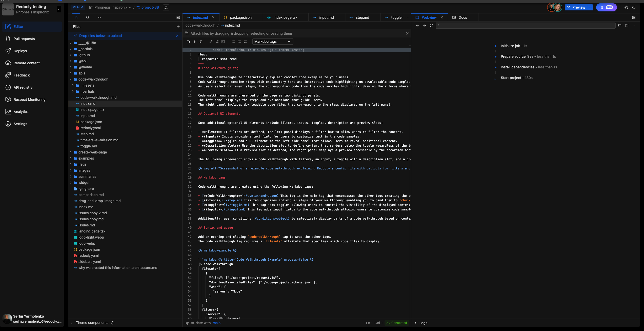
Task: Insert a code block icon
Action: tap(223, 42)
